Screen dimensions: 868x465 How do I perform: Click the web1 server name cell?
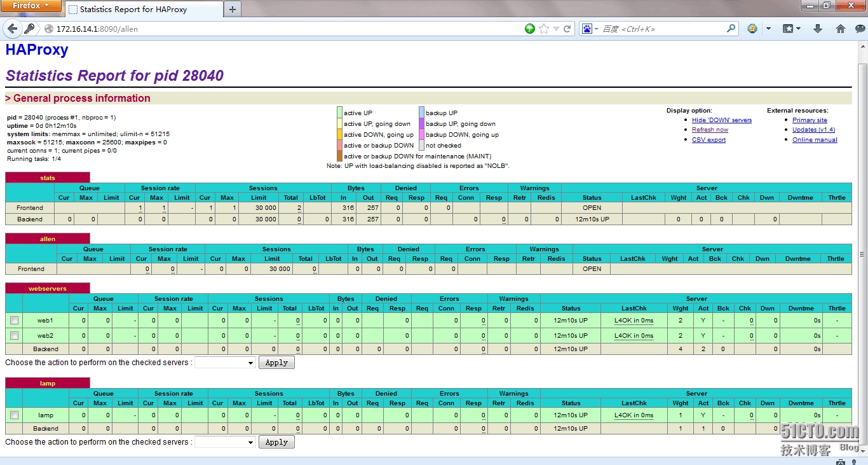pos(45,320)
